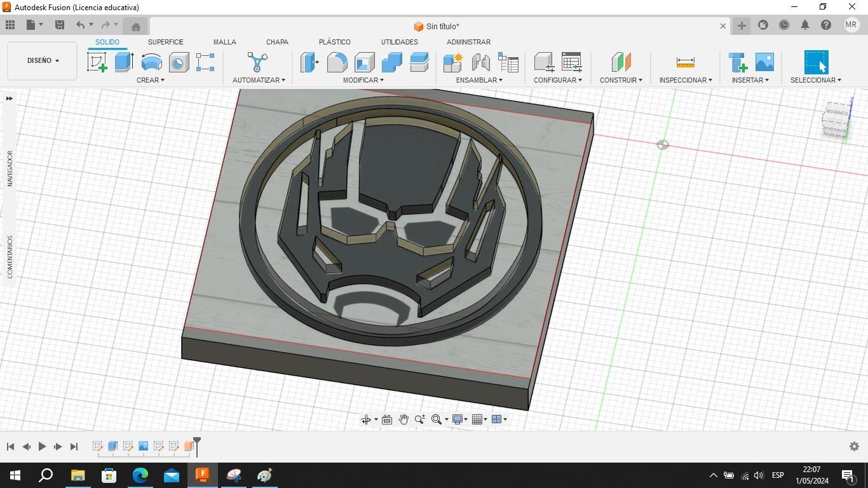Image resolution: width=868 pixels, height=488 pixels.
Task: Select the Create Sketch tool
Action: tap(97, 62)
